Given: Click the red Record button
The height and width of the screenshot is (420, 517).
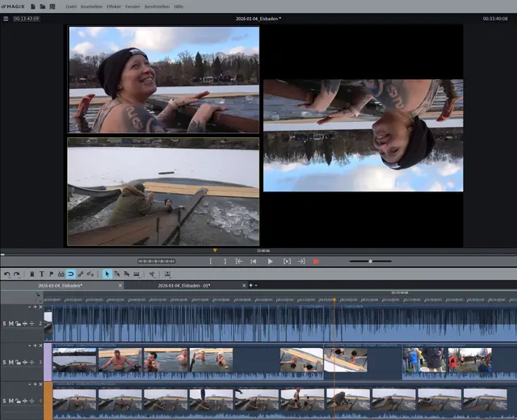Looking at the screenshot, I should (316, 262).
